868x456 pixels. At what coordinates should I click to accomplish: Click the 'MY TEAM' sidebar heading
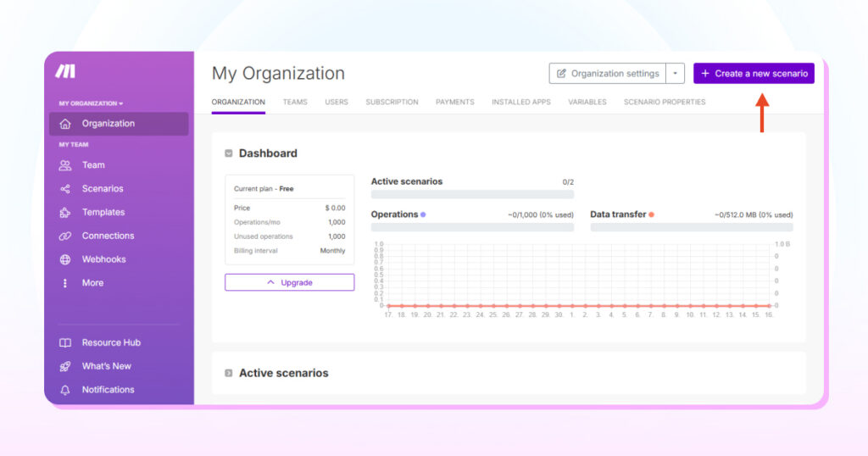74,145
